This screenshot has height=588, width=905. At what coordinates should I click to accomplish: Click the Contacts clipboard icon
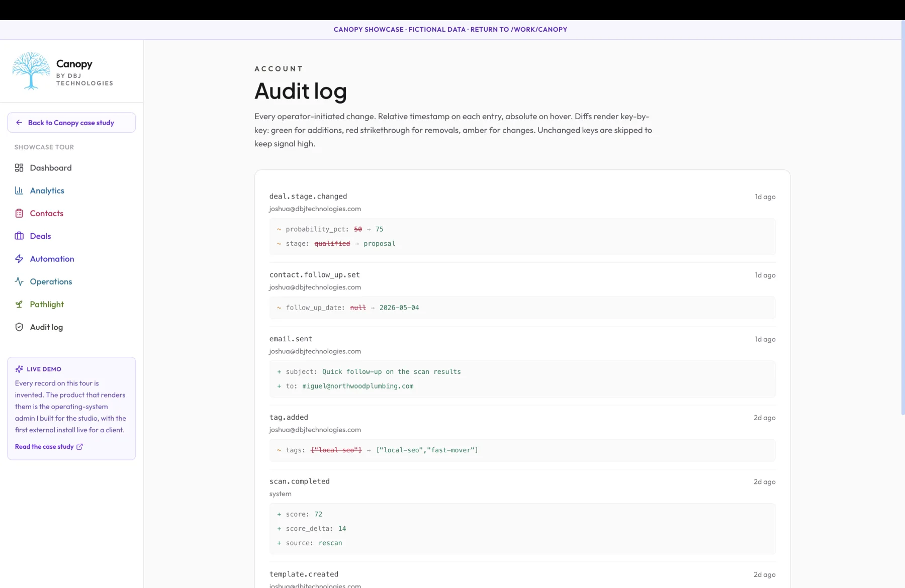click(x=19, y=213)
